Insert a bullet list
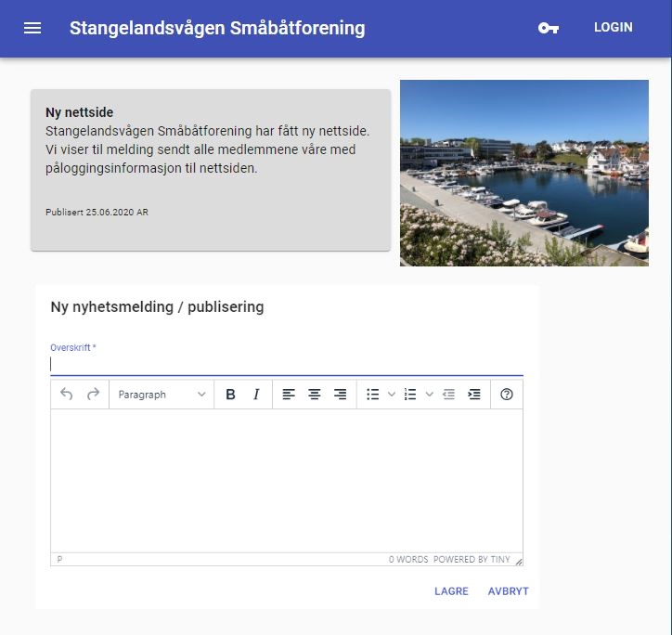Image resolution: width=672 pixels, height=635 pixels. (x=373, y=395)
